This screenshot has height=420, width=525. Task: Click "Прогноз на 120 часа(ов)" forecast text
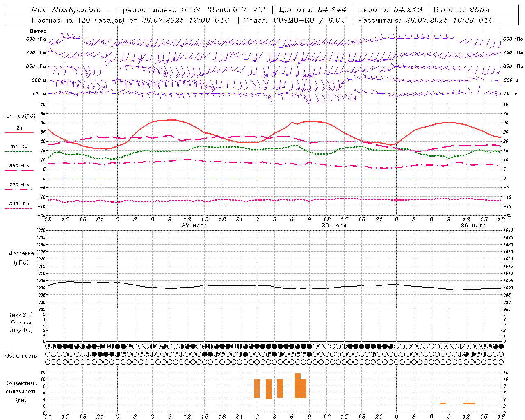79,20
